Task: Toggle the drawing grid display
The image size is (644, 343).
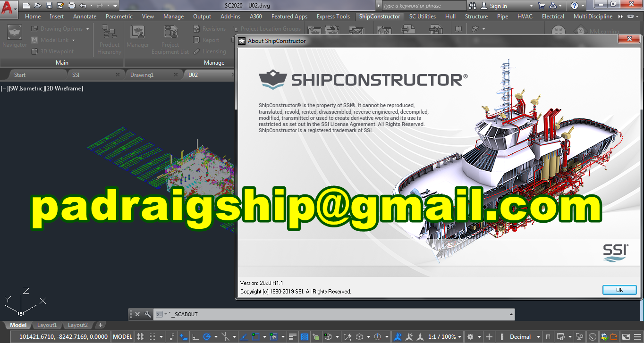Action: point(140,337)
